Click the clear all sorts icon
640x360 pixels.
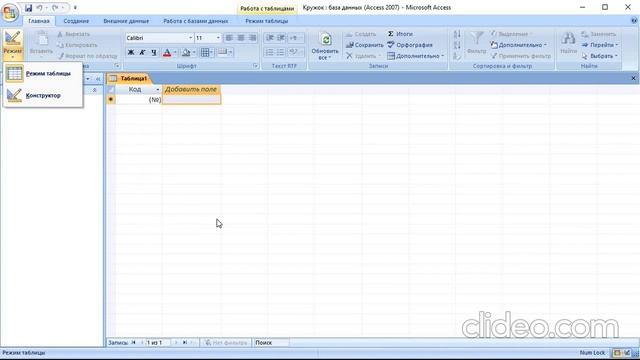pos(457,56)
